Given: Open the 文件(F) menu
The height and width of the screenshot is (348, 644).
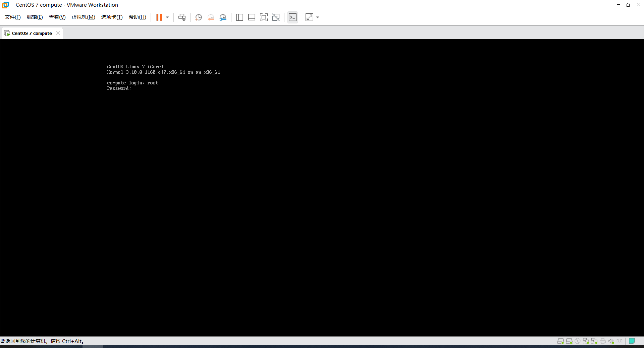Looking at the screenshot, I should 13,17.
